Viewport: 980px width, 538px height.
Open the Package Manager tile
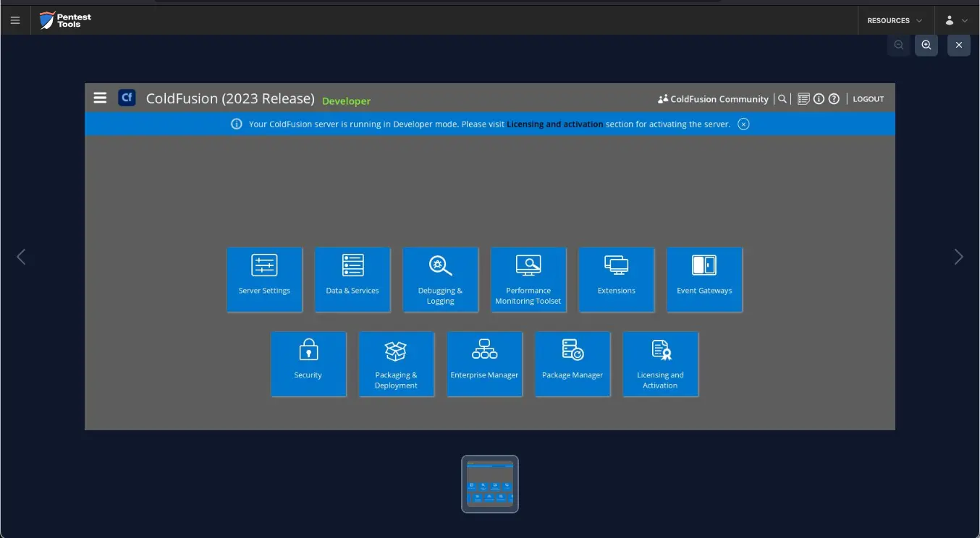point(573,364)
